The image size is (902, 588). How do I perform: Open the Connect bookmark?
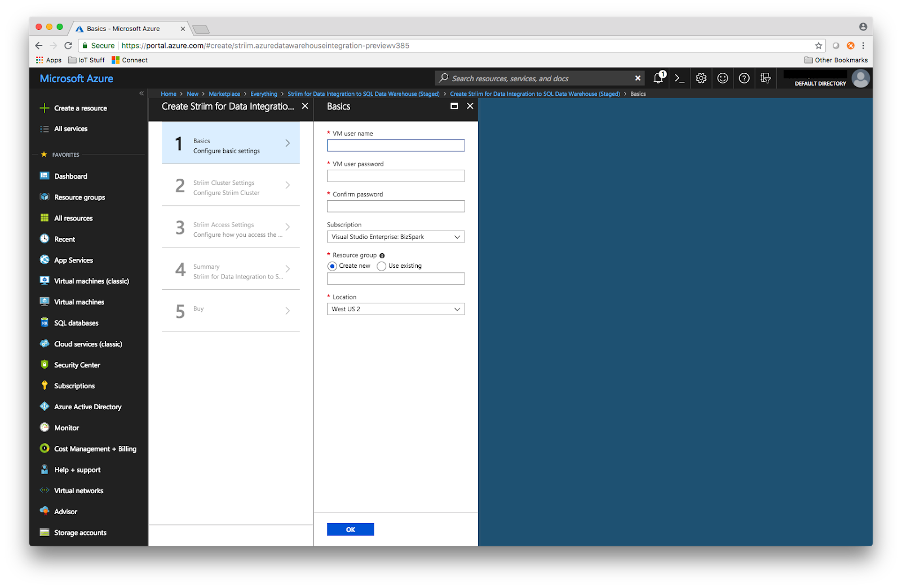[130, 60]
